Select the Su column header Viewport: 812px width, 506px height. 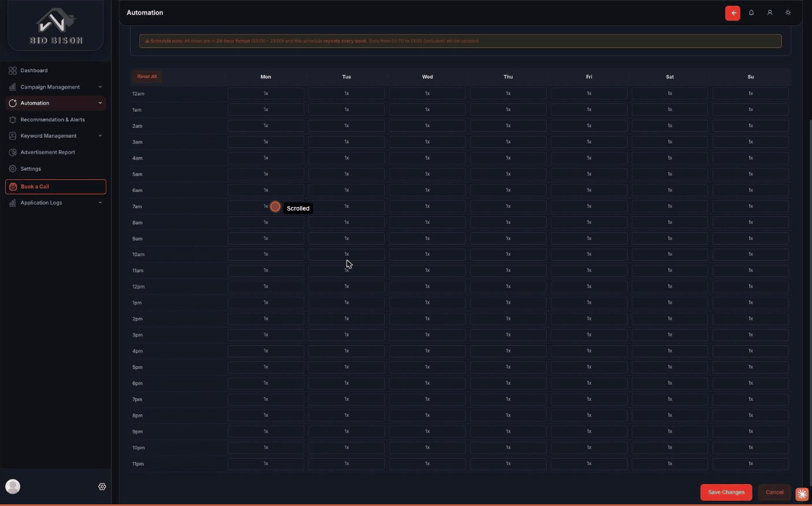(x=751, y=77)
